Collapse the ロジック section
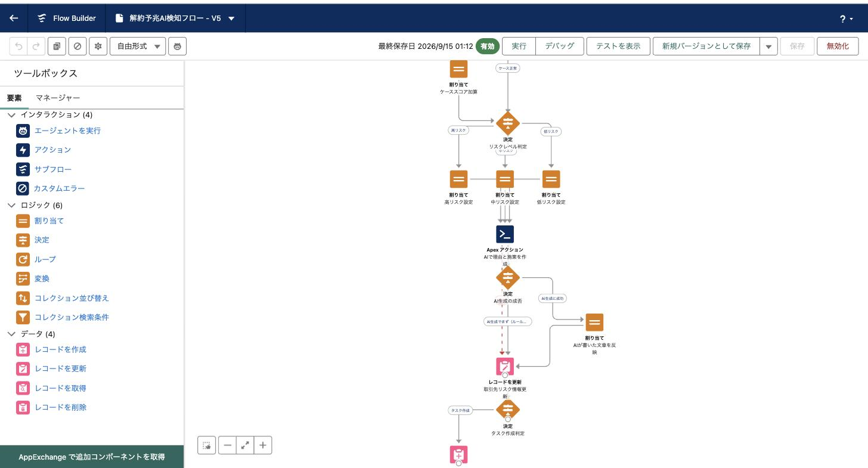The image size is (868, 468). point(12,205)
